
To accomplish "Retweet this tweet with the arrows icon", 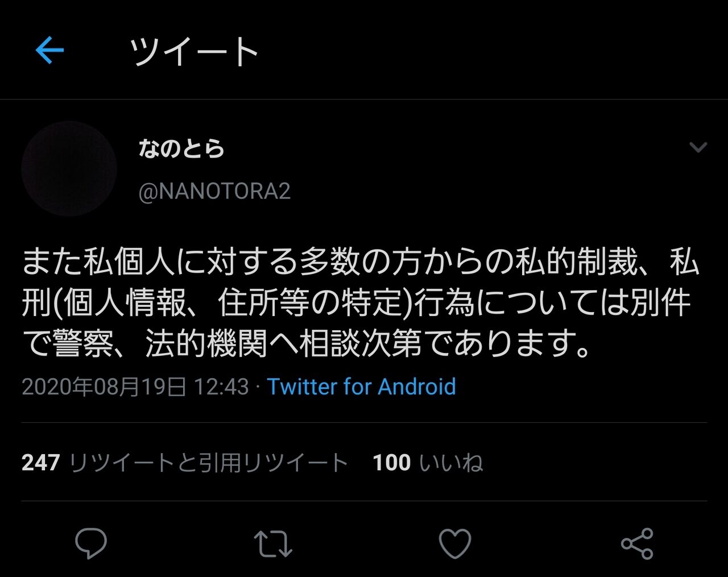I will [x=273, y=543].
